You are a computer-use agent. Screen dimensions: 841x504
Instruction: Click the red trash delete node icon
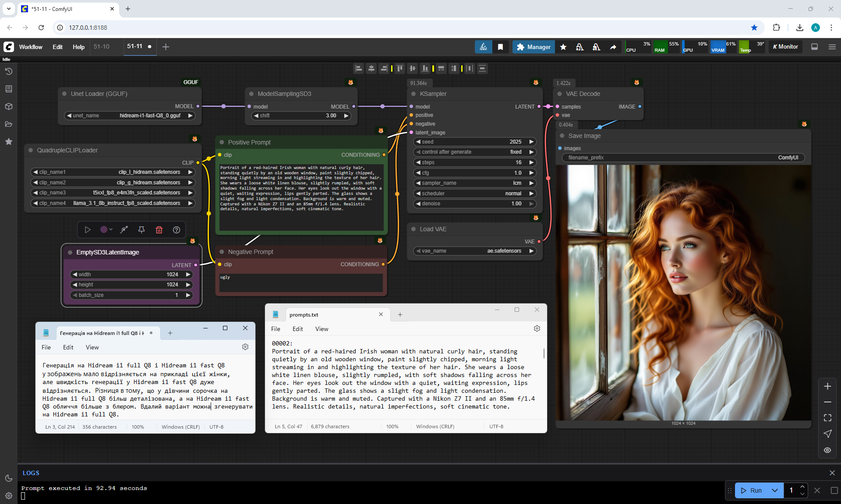(x=159, y=230)
